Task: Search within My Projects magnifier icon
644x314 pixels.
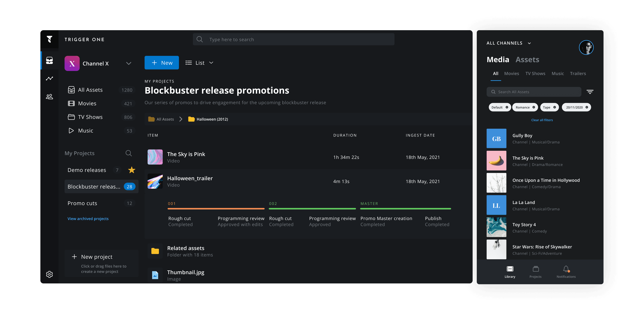Action: tap(129, 153)
